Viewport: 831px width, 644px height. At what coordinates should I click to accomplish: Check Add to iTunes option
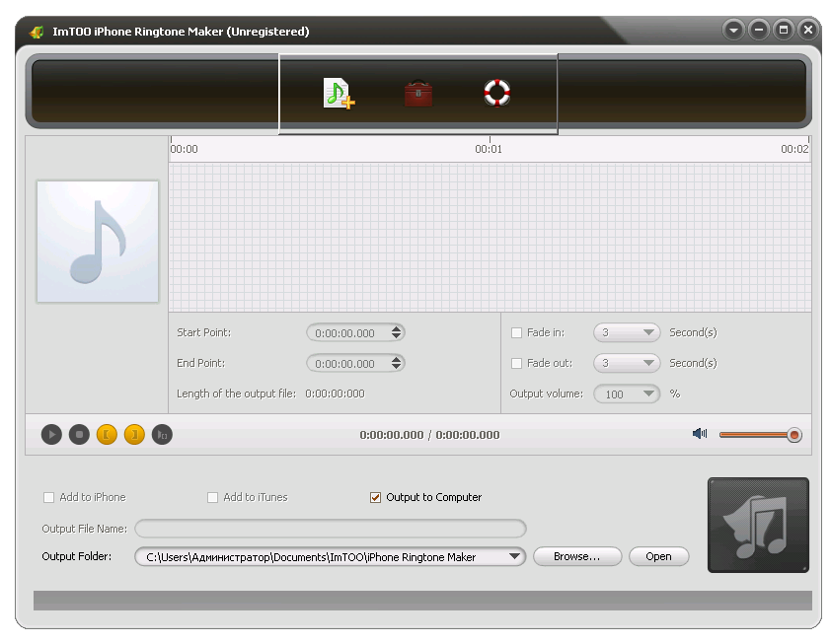212,497
